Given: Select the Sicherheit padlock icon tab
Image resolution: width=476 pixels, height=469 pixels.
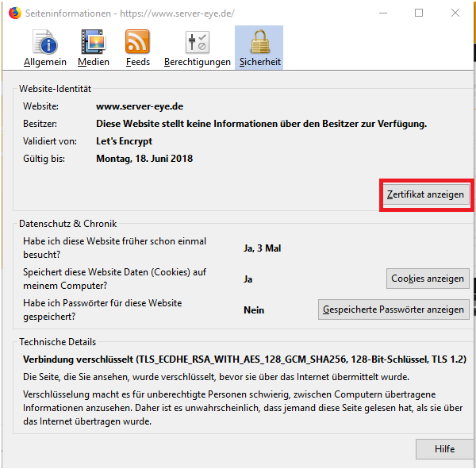Looking at the screenshot, I should 259,48.
